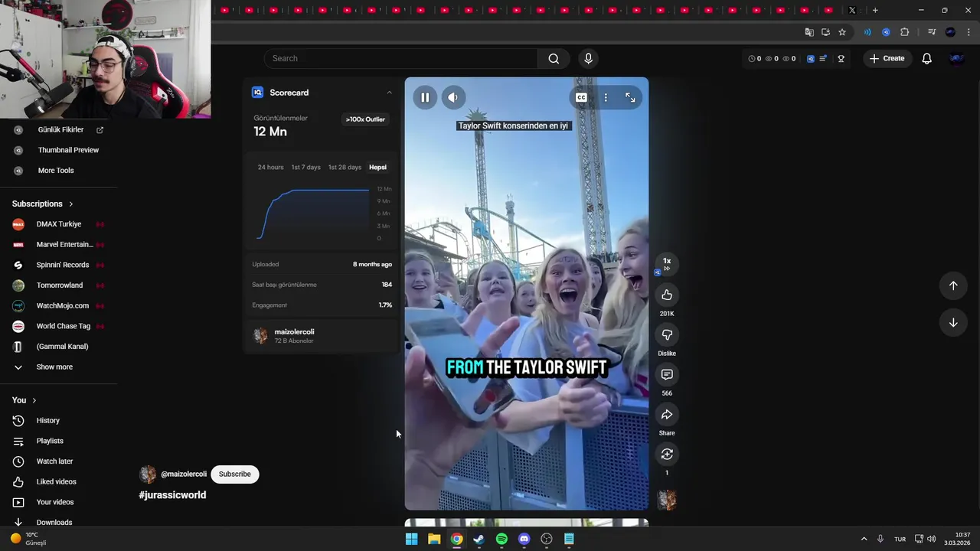Open Spotify from the Windows taskbar

(501, 539)
